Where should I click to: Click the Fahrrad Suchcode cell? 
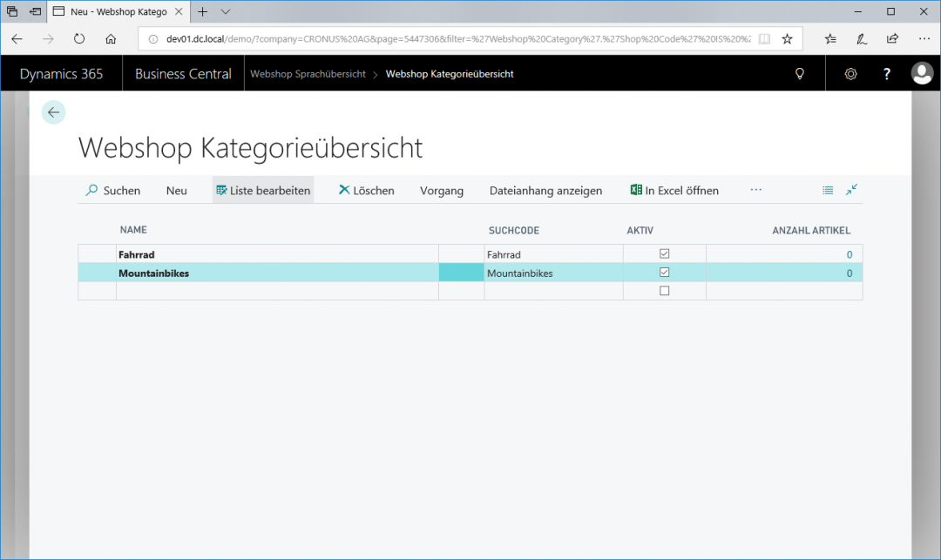pyautogui.click(x=553, y=254)
